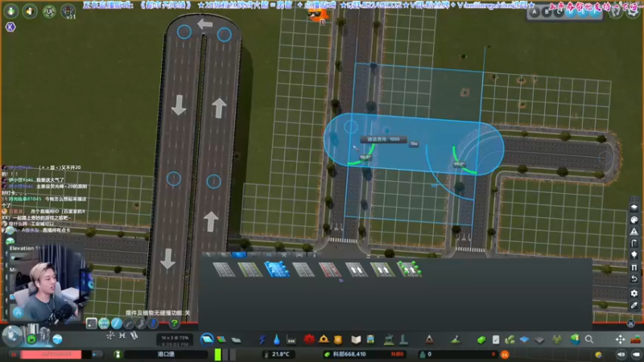Click the gear settings icon in right sidebar
Image resolution: width=644 pixels, height=362 pixels.
point(634,294)
